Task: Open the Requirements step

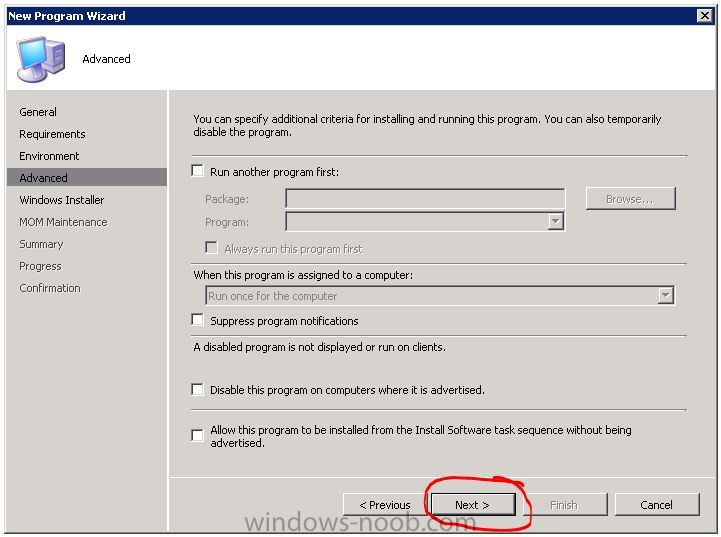Action: click(52, 134)
